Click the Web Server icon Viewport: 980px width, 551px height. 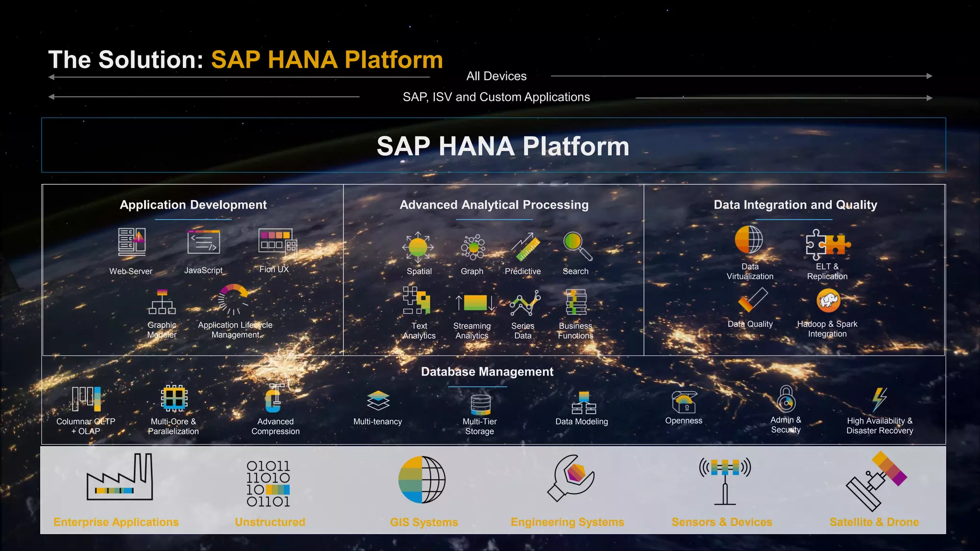[x=132, y=242]
